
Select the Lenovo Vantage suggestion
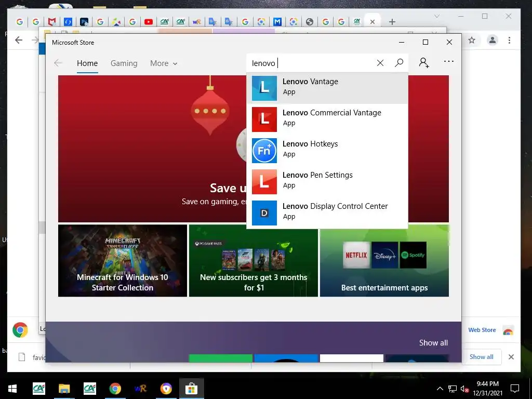pyautogui.click(x=327, y=88)
